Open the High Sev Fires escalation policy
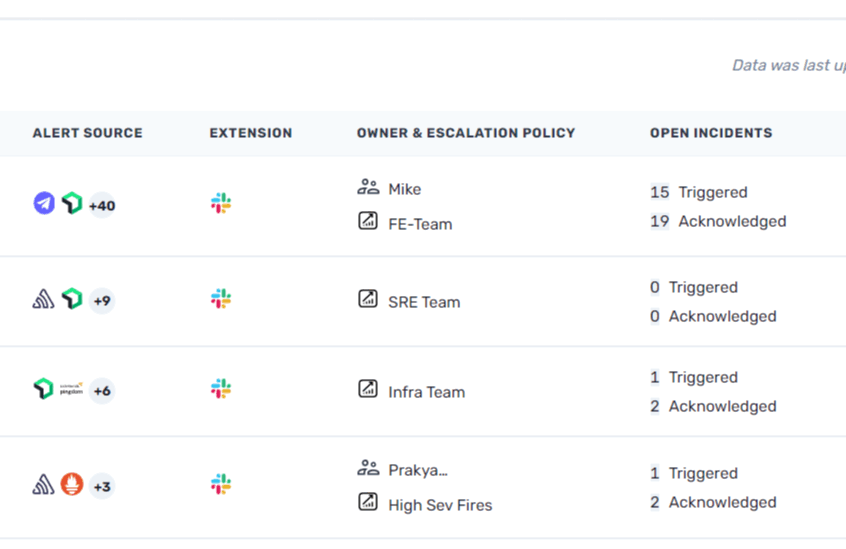The width and height of the screenshot is (846, 549). [x=440, y=505]
